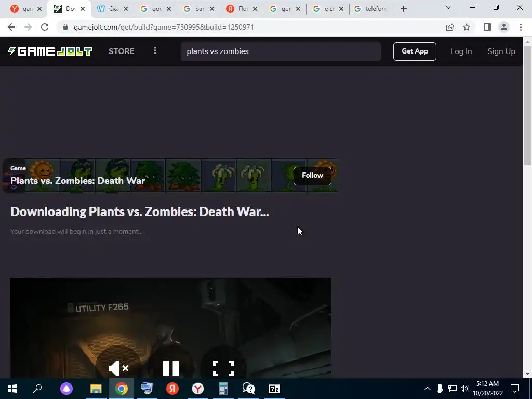This screenshot has width=532, height=399.
Task: Switch to the Yandex 'Пои' tab
Action: click(x=237, y=9)
